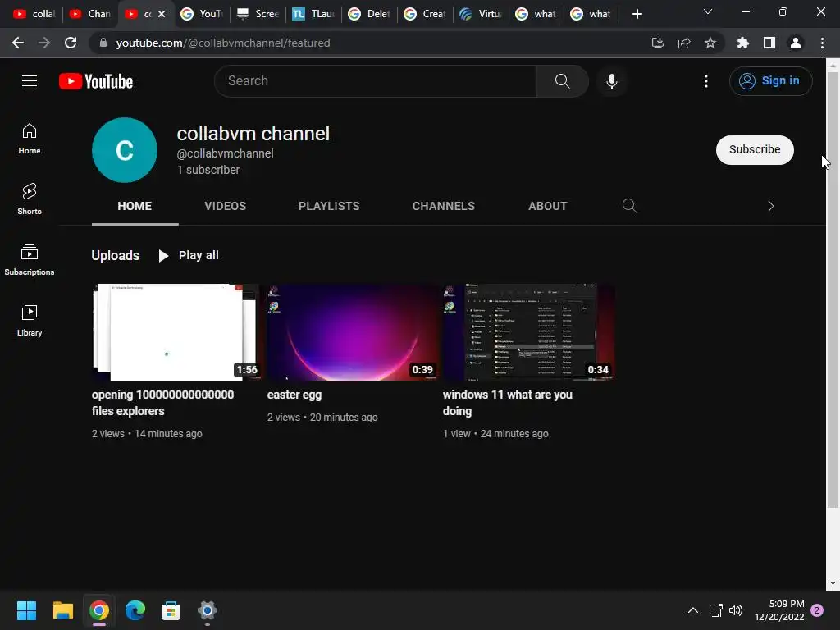The width and height of the screenshot is (840, 630).
Task: Click title 'windows 11 what are you doing'
Action: coord(507,403)
